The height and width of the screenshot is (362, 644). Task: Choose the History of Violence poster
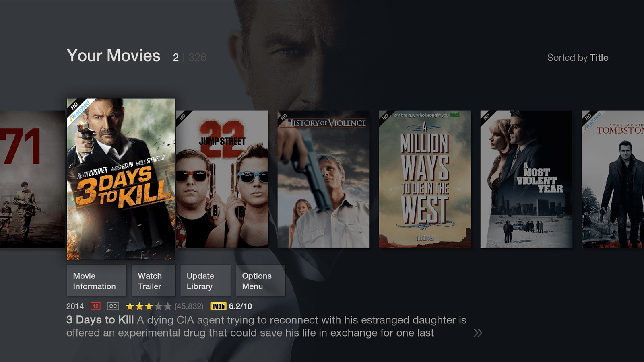(x=324, y=179)
